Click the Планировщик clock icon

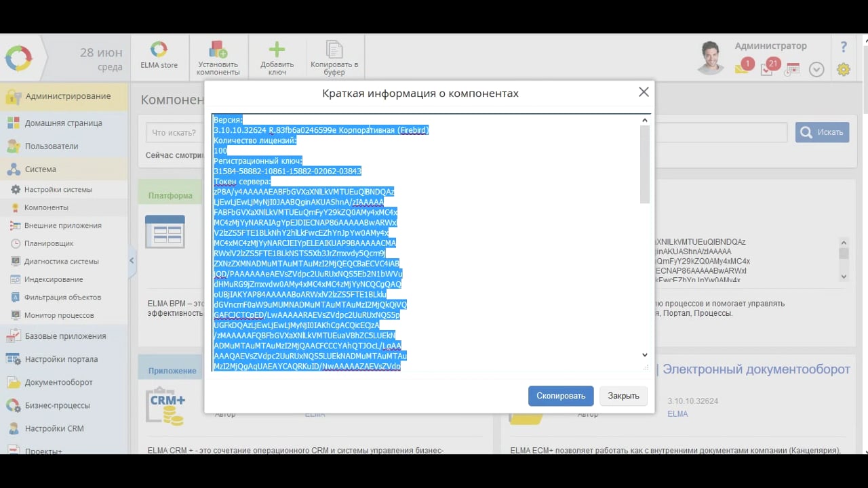coord(16,243)
